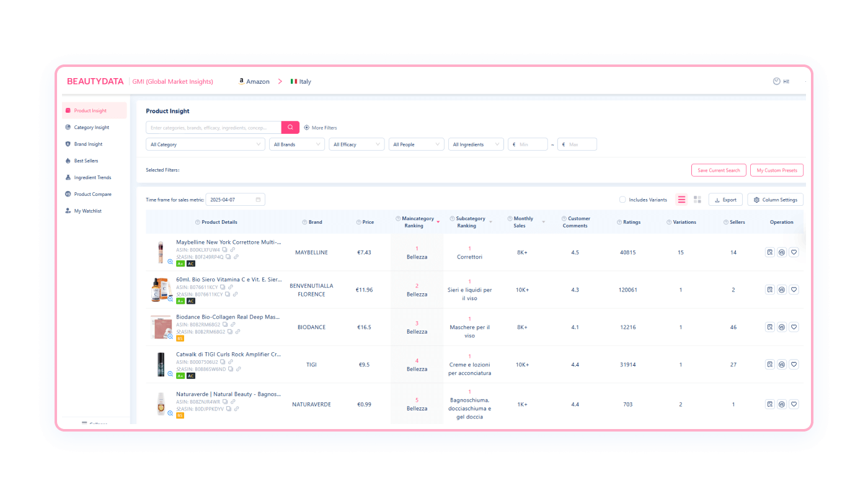Viewport: 868px width, 496px height.
Task: Add Catwalk di TIGI to watchlist heart
Action: click(x=794, y=365)
